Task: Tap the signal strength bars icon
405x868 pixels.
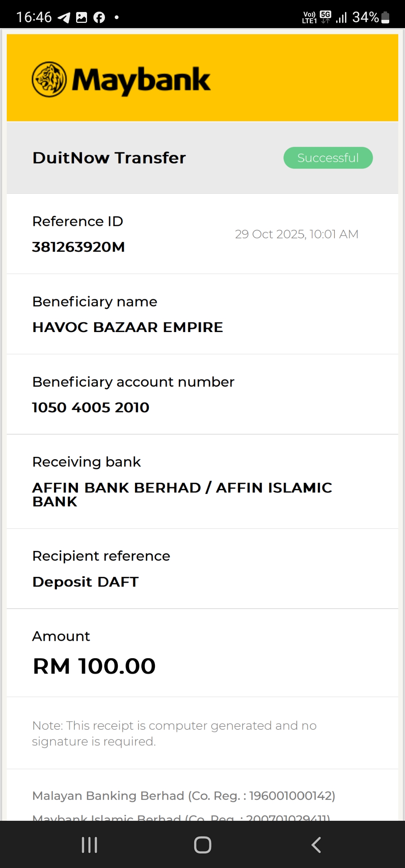Action: pos(341,17)
